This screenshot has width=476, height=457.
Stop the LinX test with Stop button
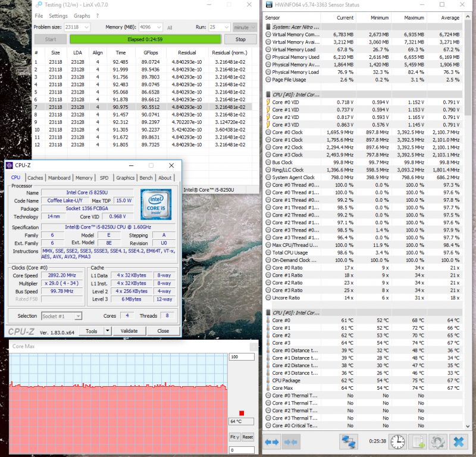(x=240, y=39)
